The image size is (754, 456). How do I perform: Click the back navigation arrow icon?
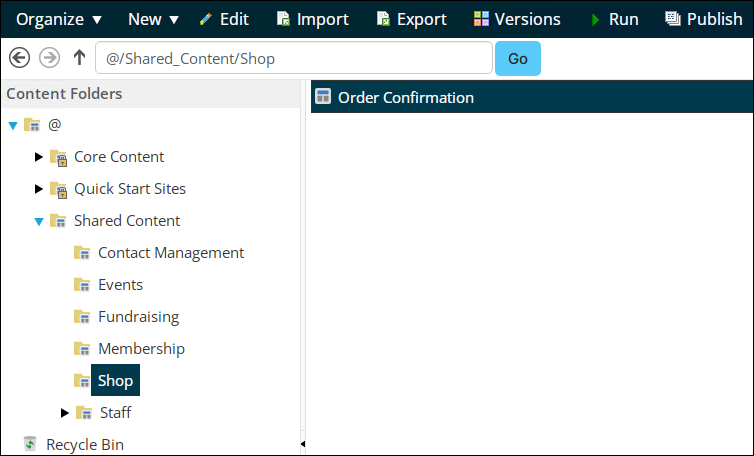(19, 58)
